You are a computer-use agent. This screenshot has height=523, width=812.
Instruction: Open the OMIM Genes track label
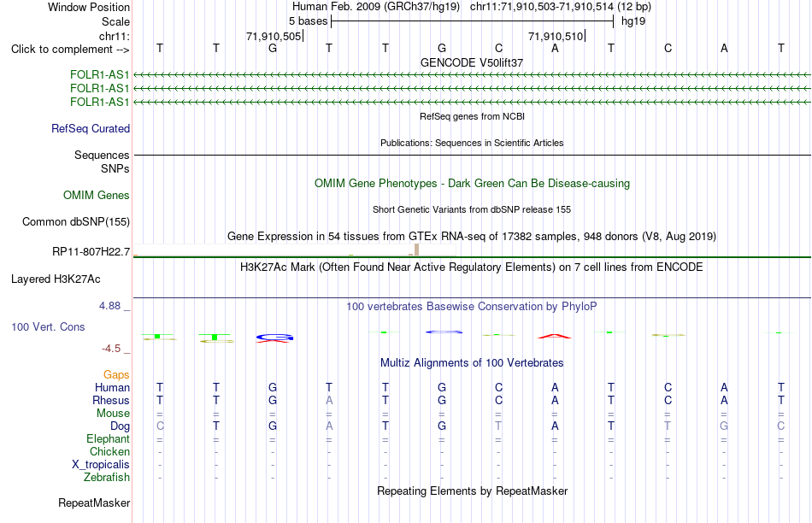97,195
